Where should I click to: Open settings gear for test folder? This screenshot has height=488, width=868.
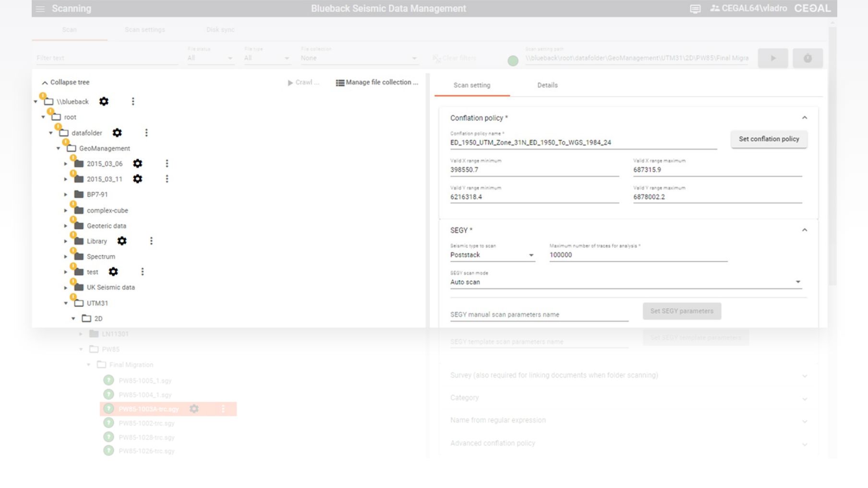coord(113,271)
